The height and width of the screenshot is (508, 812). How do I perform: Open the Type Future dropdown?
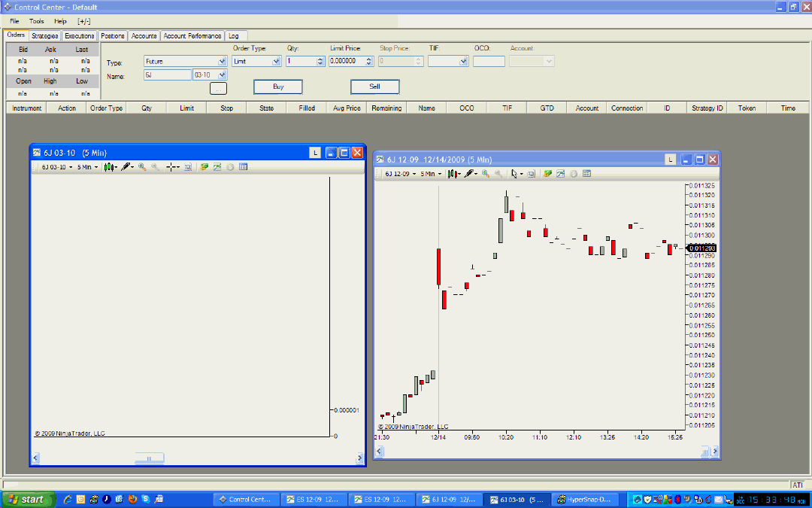tap(222, 61)
